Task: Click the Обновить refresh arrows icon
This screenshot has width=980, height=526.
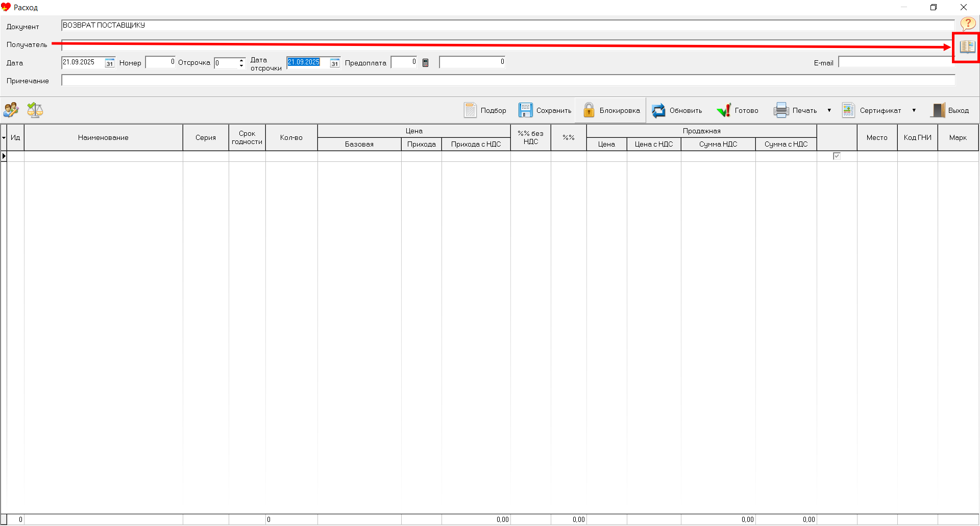Action: click(658, 110)
